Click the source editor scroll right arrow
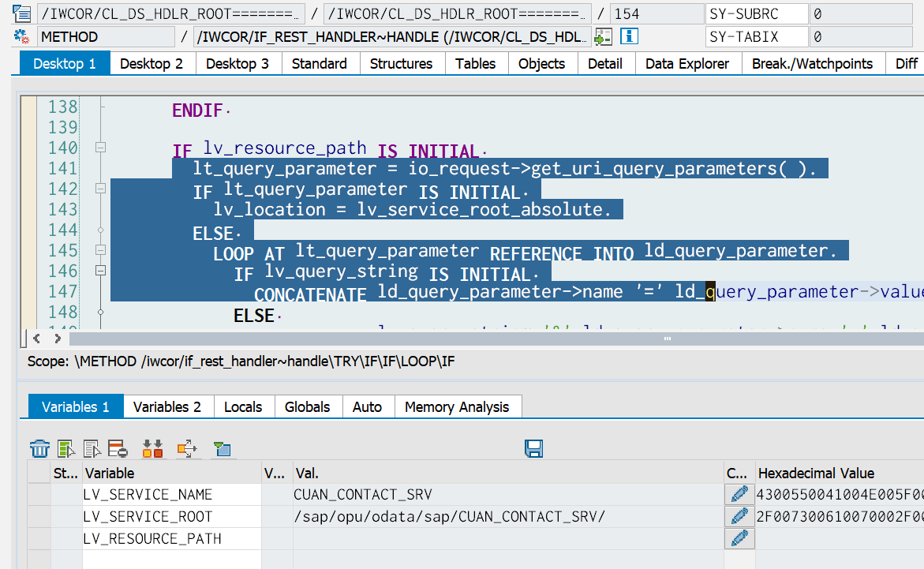 (57, 338)
